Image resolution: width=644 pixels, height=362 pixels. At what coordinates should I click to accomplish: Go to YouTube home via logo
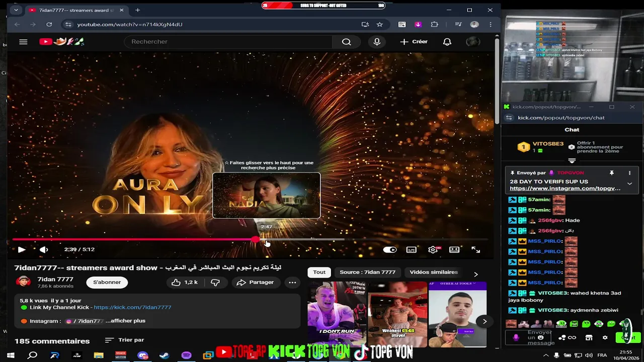(61, 42)
